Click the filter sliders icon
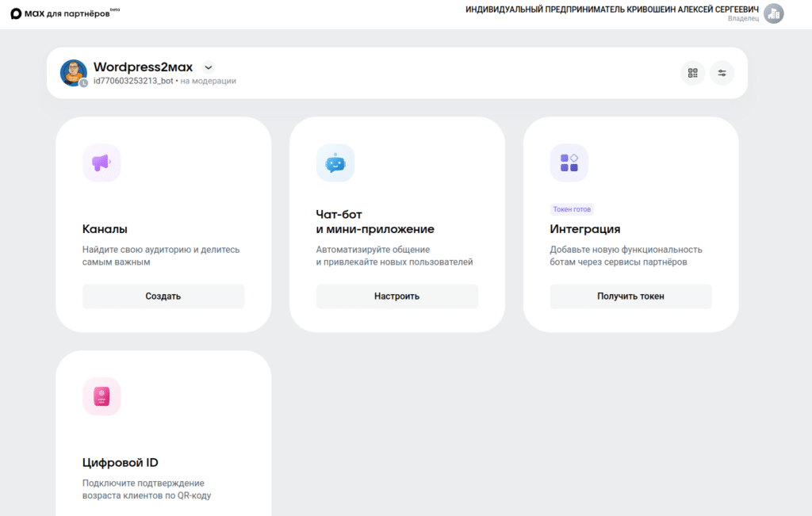Screen dimensions: 812x516 pyautogui.click(x=722, y=72)
